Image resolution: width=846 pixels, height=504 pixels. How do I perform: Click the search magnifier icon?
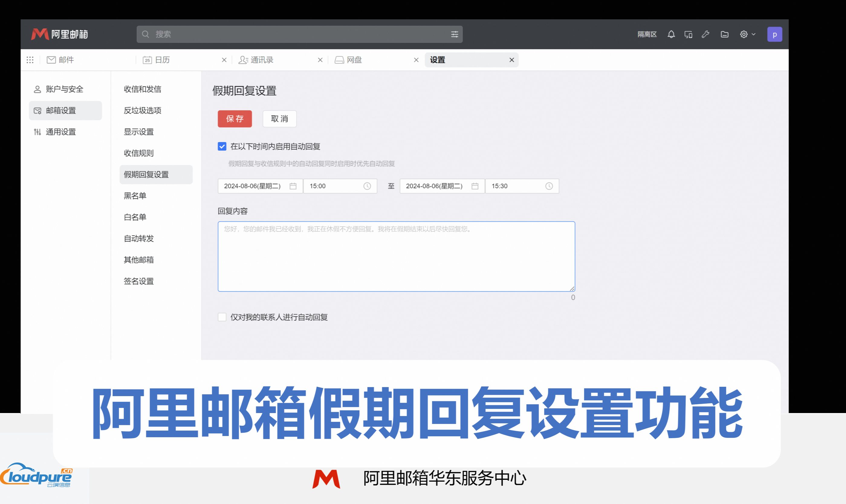click(145, 34)
